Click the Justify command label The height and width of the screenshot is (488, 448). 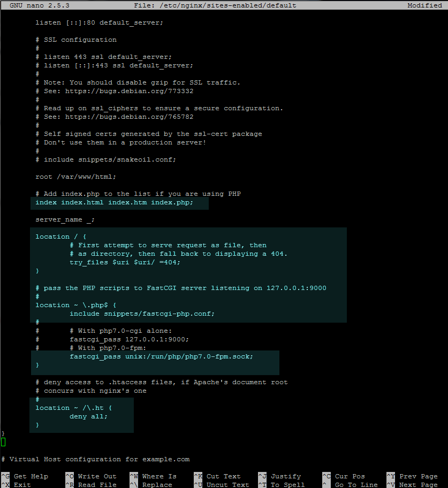click(x=285, y=476)
